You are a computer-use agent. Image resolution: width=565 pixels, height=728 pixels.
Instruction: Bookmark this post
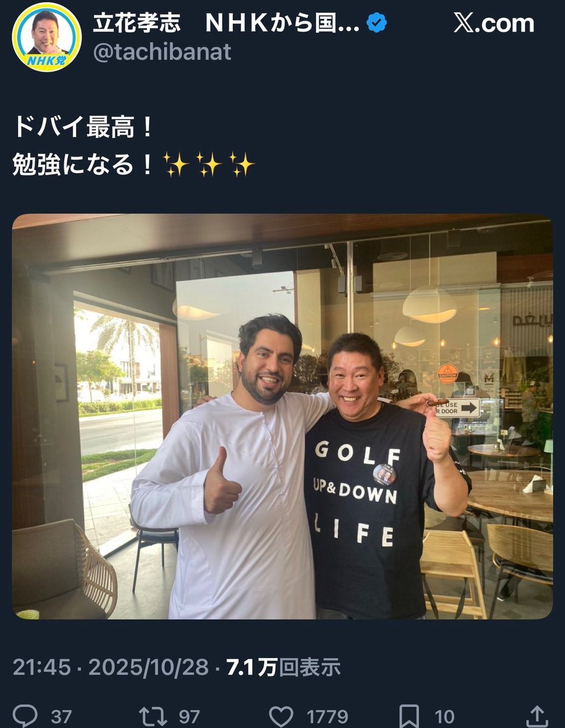[409, 716]
